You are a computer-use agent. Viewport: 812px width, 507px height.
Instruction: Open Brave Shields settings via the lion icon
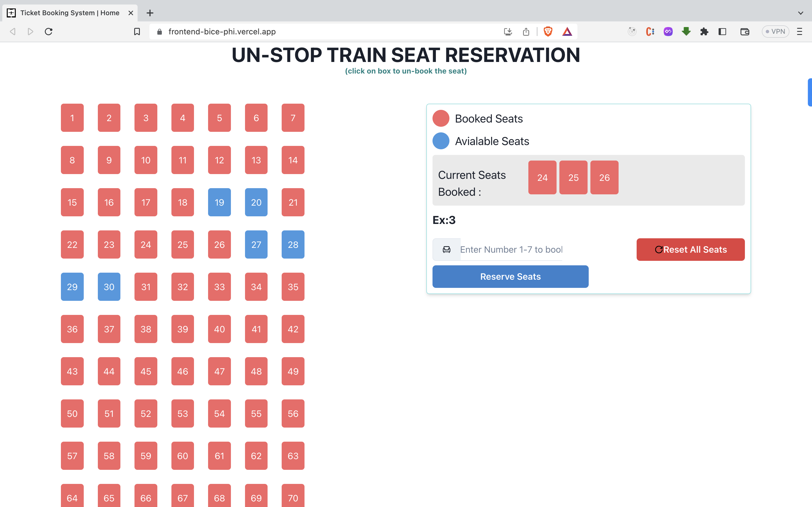[548, 31]
